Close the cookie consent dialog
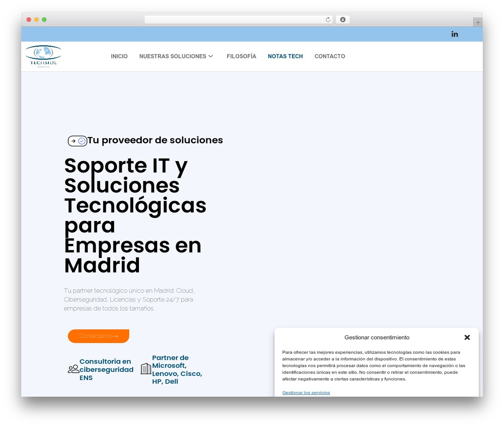 (467, 337)
